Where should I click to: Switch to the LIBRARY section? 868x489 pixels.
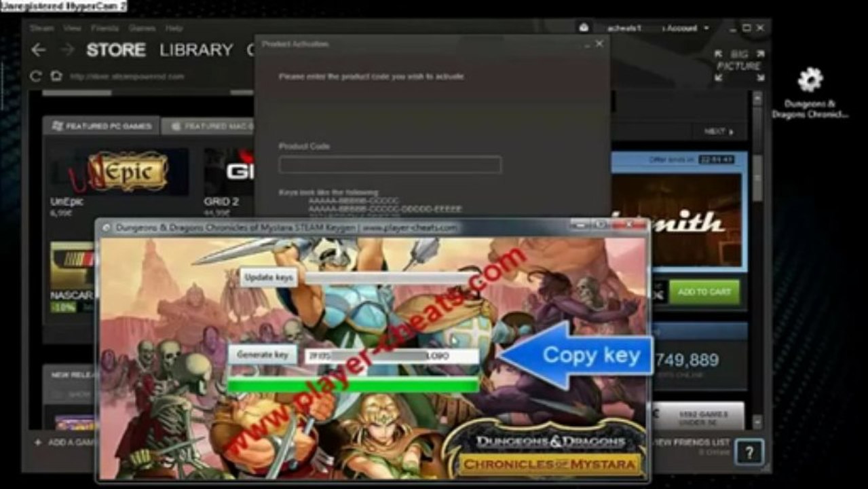(x=196, y=50)
